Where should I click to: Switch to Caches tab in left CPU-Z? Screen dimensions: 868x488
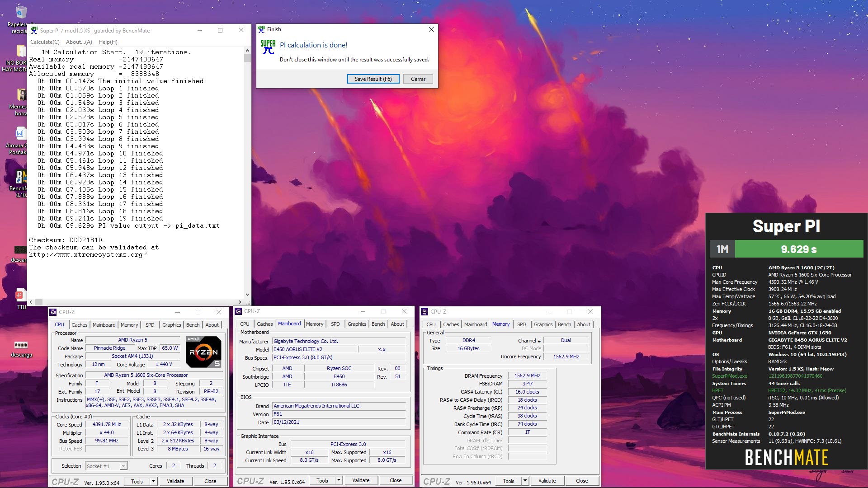[80, 325]
